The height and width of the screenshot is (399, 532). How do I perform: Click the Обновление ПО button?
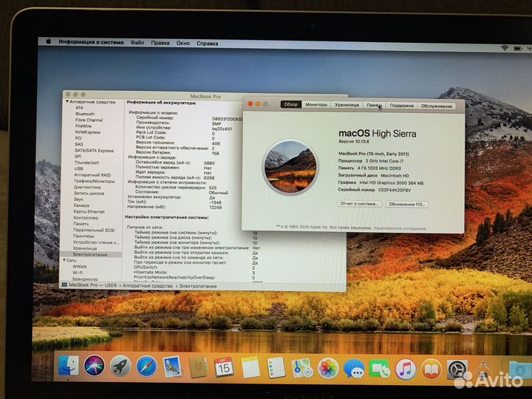point(407,204)
